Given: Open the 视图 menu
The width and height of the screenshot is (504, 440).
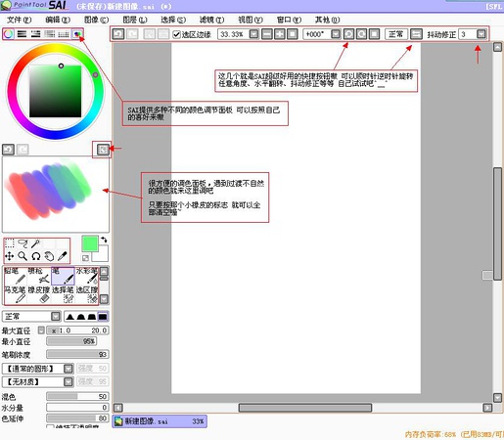Looking at the screenshot, I should (251, 20).
